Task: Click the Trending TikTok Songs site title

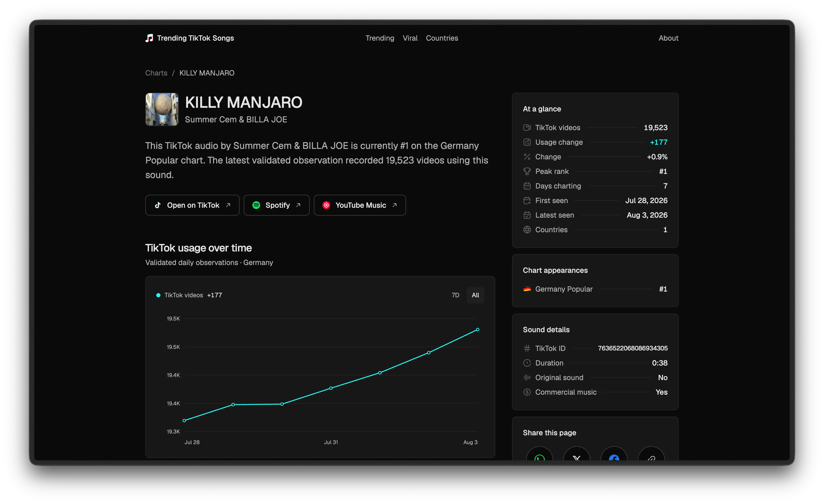Action: coord(195,38)
